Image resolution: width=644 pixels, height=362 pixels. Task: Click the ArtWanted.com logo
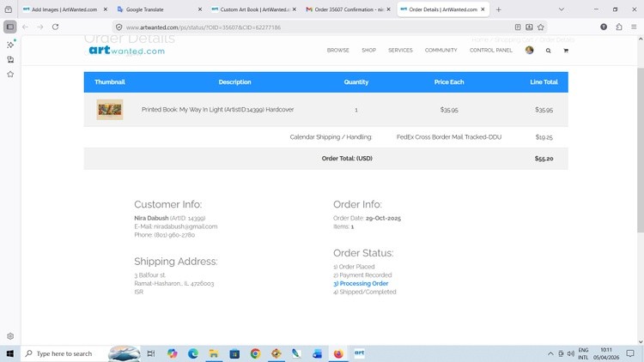pyautogui.click(x=126, y=50)
